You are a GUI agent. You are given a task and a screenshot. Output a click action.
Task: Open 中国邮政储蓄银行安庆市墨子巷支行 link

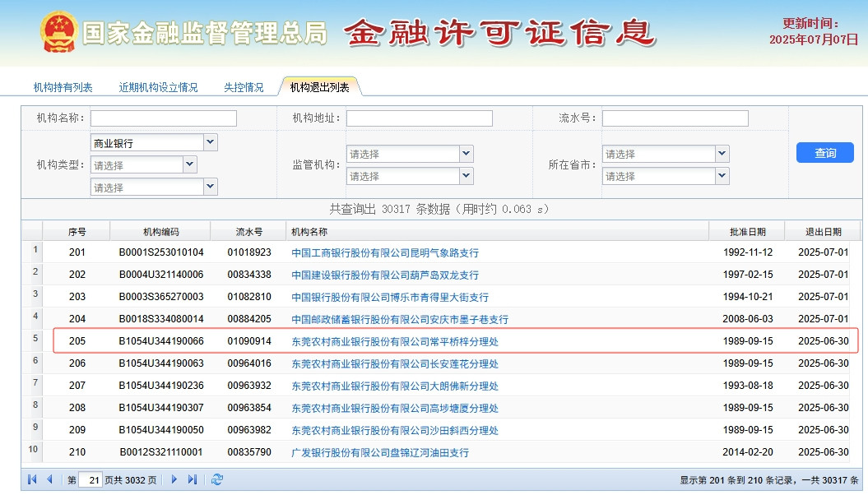coord(400,319)
